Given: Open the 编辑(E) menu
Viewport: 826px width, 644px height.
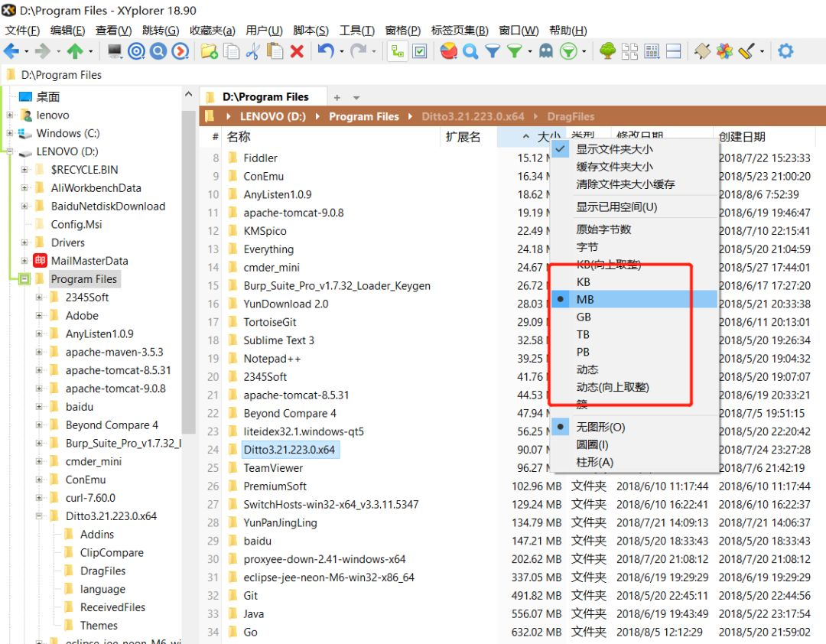Looking at the screenshot, I should pyautogui.click(x=67, y=30).
